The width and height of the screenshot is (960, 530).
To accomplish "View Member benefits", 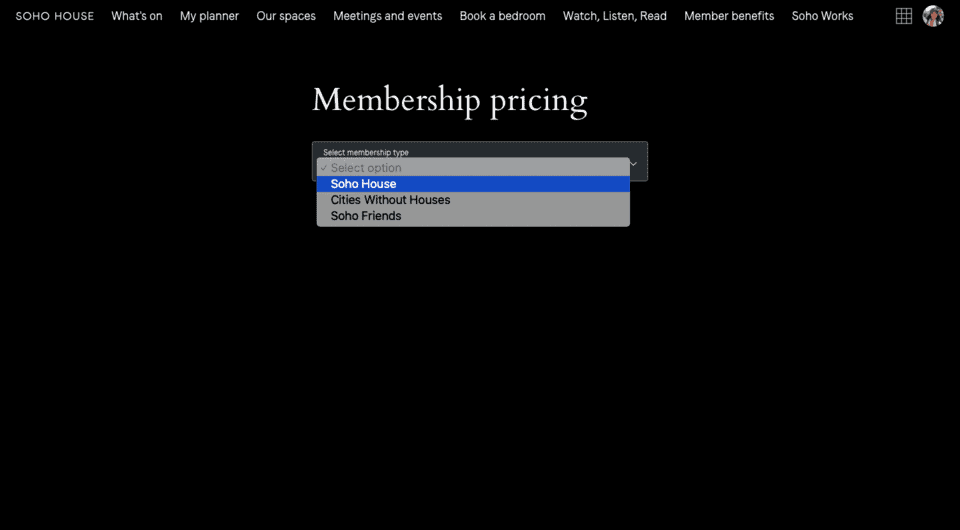I will (x=729, y=16).
